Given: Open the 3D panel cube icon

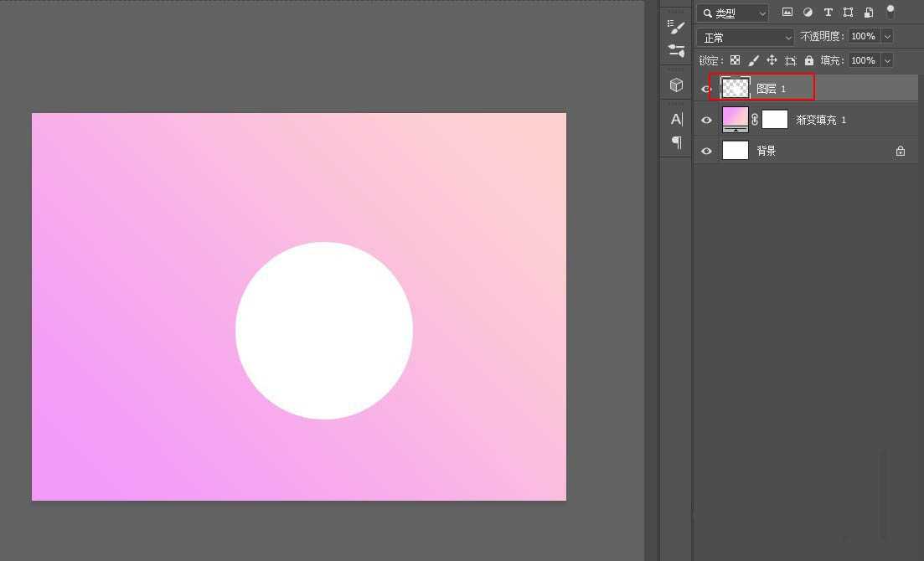Looking at the screenshot, I should (676, 85).
